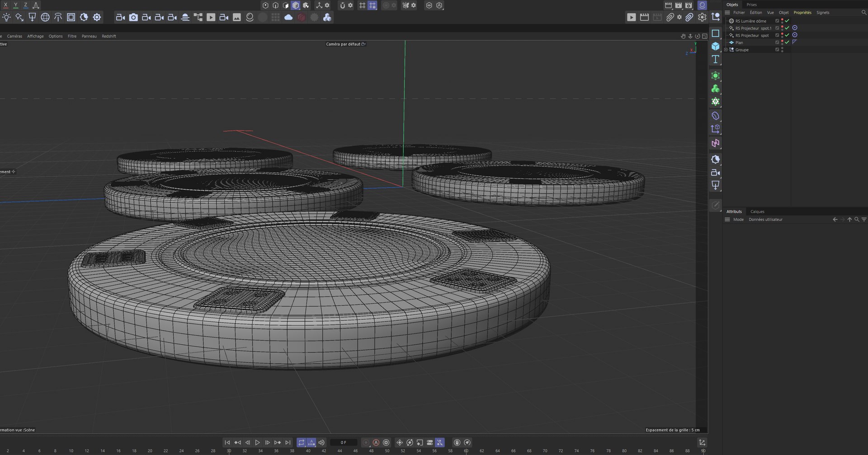
Task: Click the camera snapshot icon
Action: 133,17
